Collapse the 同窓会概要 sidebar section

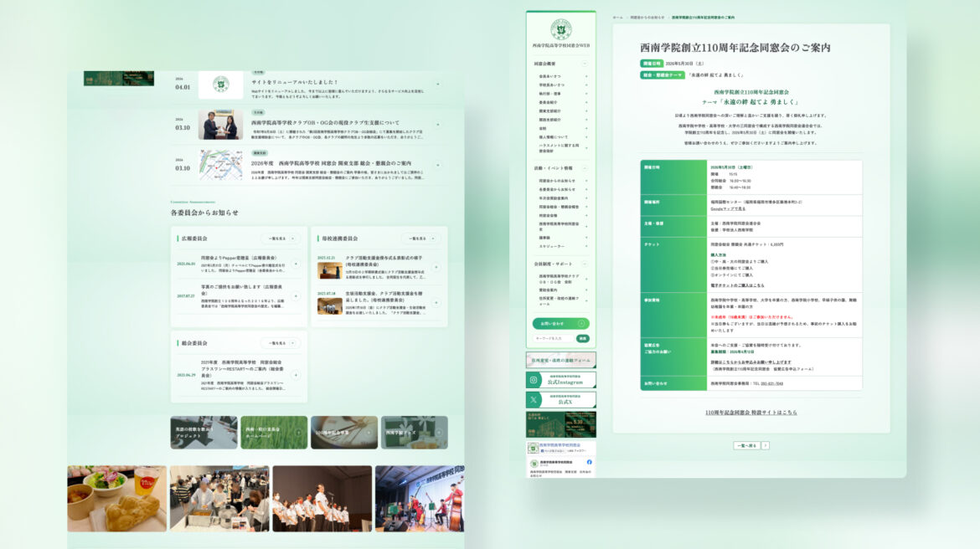[585, 64]
